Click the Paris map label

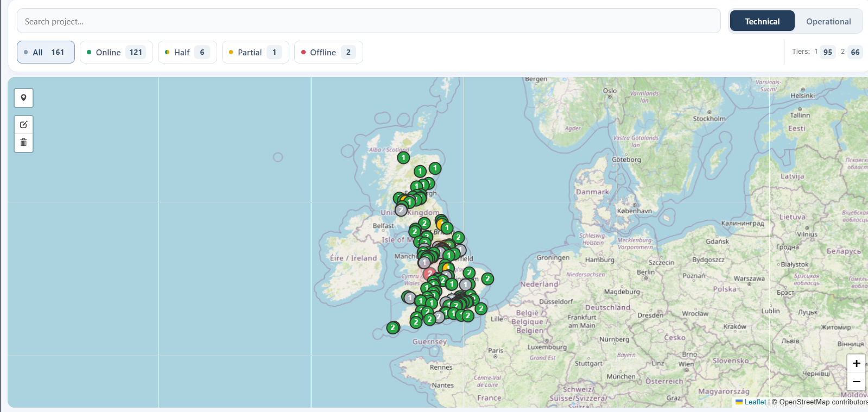496,351
